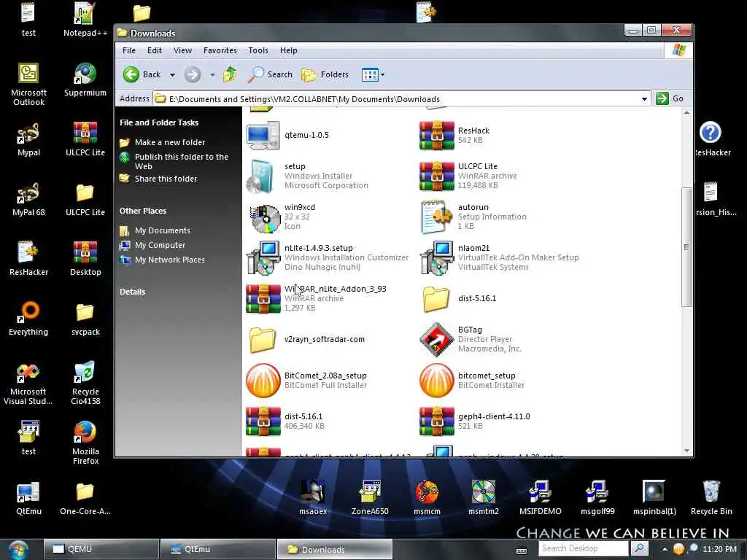Go to My Documents in Other Places

pos(163,230)
